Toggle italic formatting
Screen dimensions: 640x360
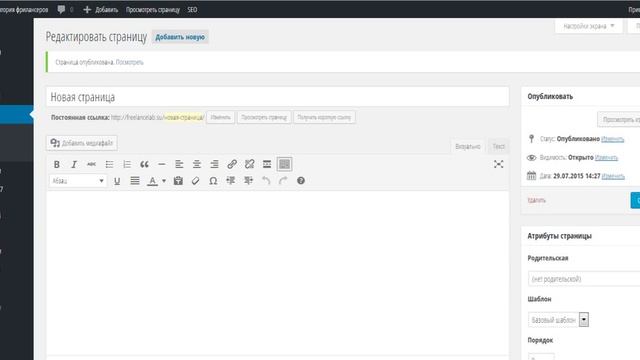pos(74,164)
